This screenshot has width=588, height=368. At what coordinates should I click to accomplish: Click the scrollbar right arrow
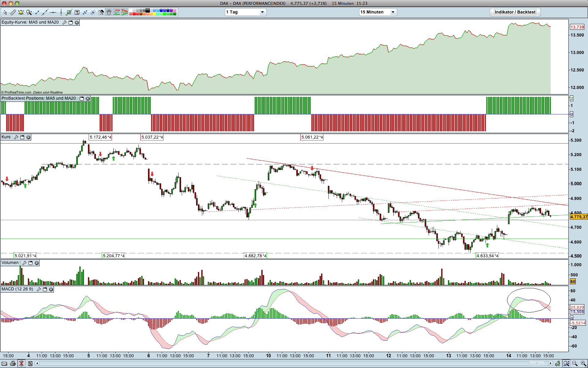551,363
